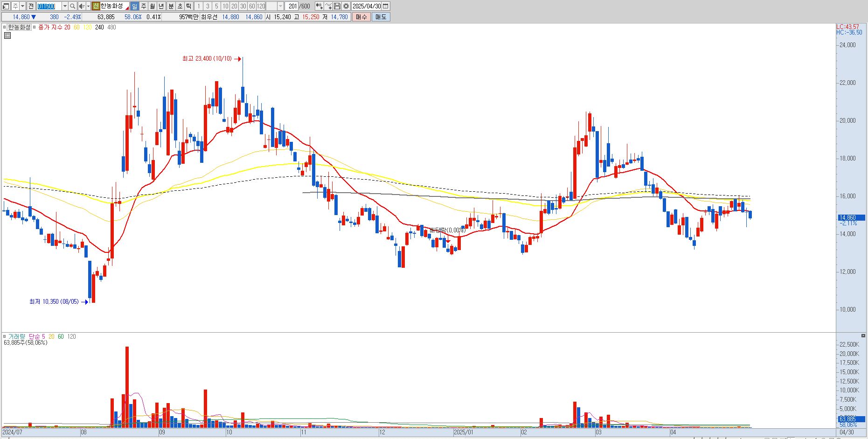Select the 년 yearly period button
This screenshot has width=868, height=439.
[161, 6]
